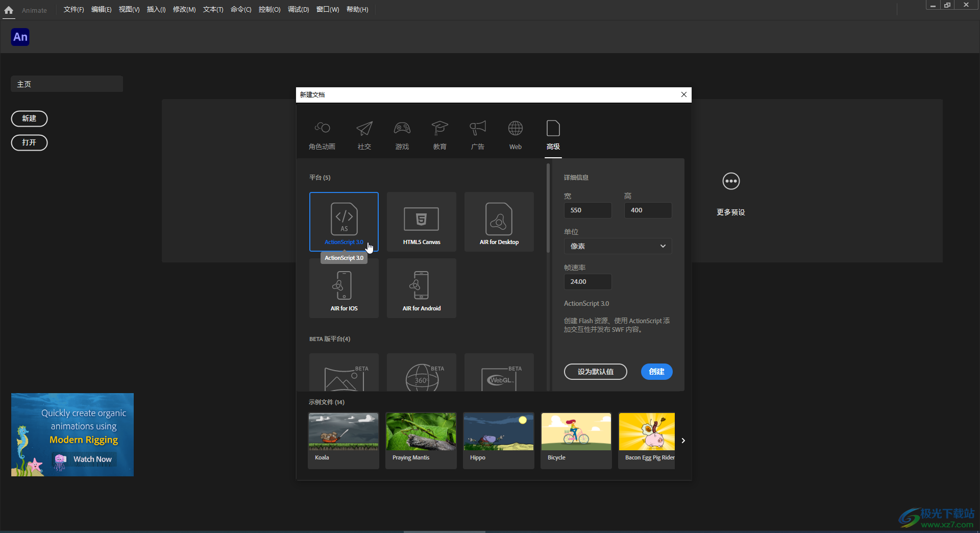
Task: Open the 控制(O) menu
Action: tap(269, 10)
